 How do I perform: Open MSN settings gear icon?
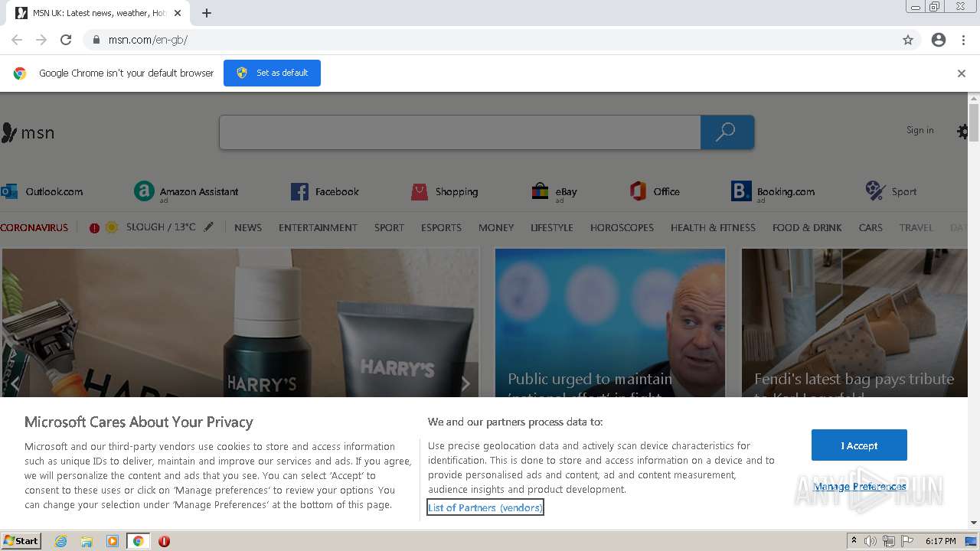962,132
